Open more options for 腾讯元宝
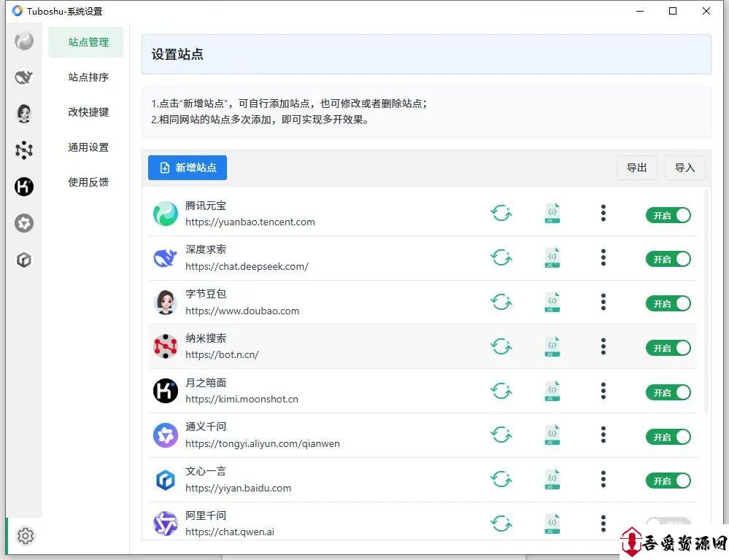 pyautogui.click(x=603, y=214)
